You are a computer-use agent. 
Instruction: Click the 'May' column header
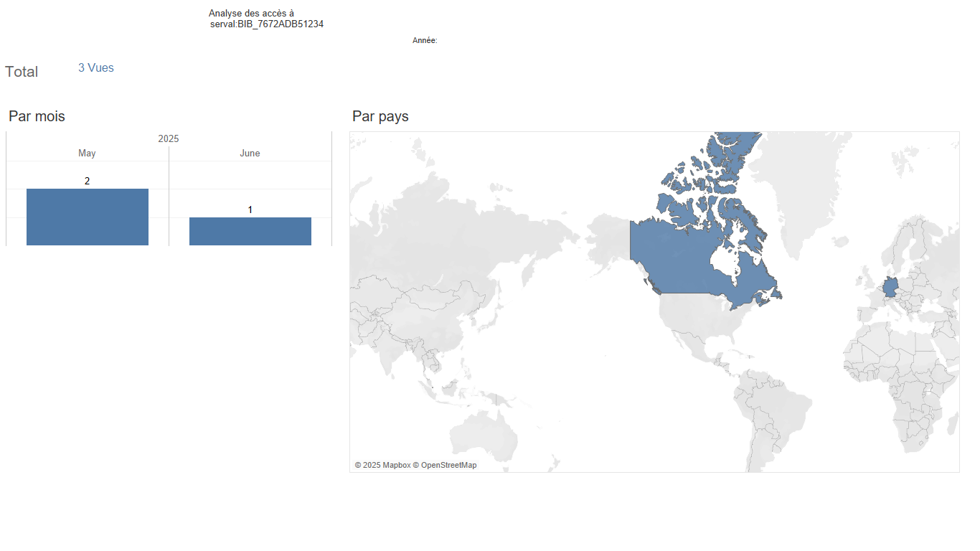87,154
